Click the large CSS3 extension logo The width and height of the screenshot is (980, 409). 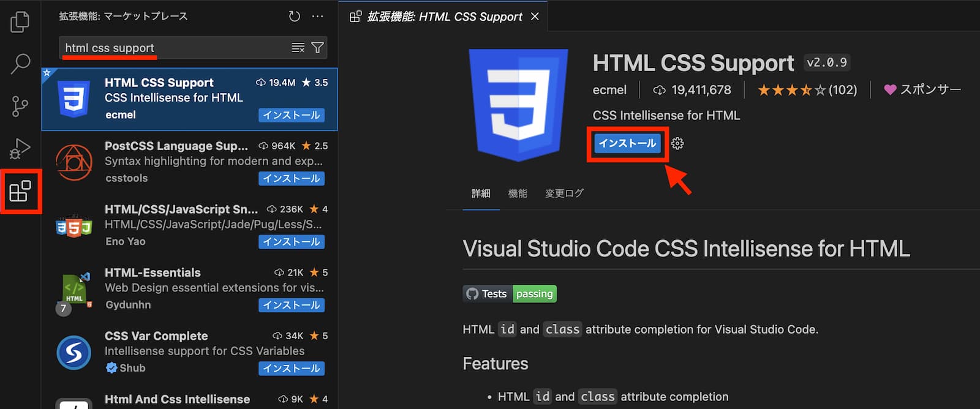click(x=518, y=105)
